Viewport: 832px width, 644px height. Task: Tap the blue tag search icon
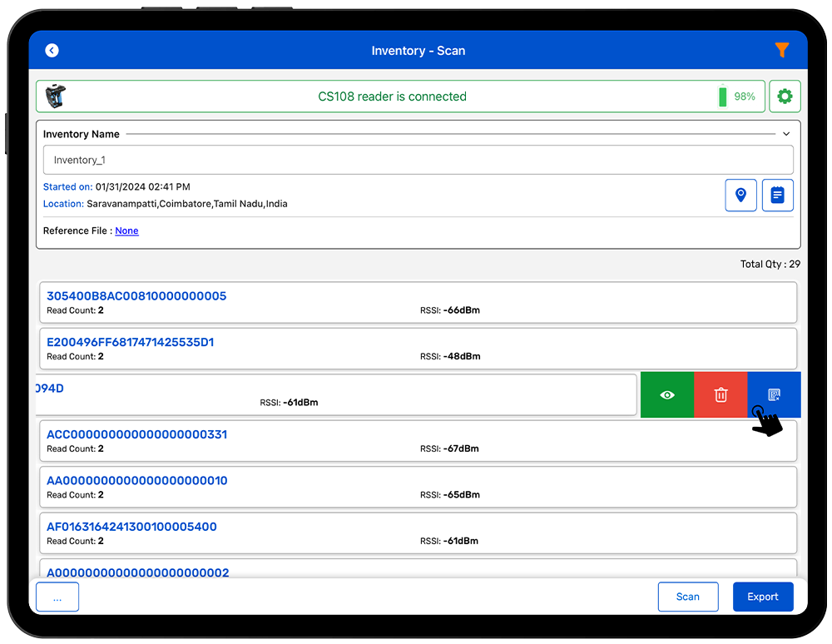[774, 395]
